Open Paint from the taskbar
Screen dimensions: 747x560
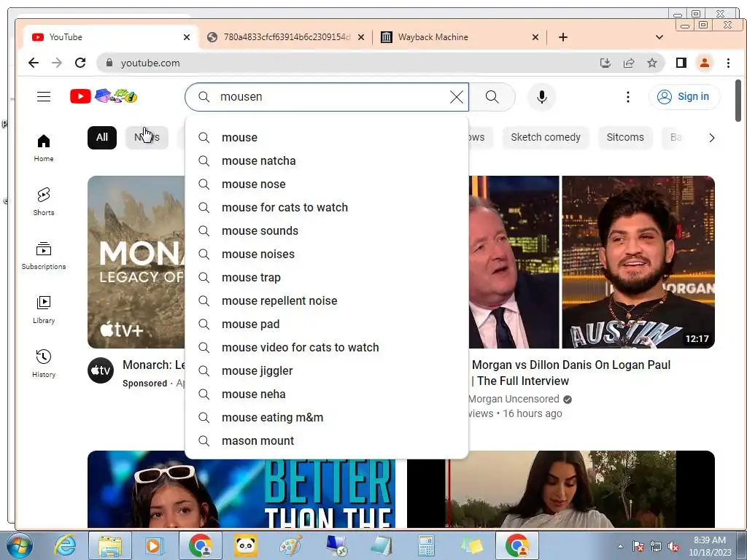(290, 545)
